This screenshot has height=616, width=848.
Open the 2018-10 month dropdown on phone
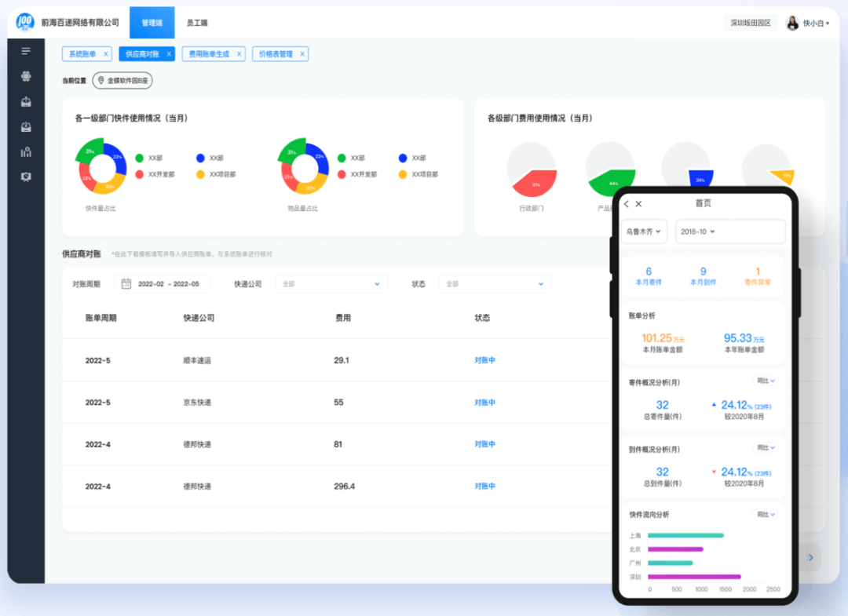point(730,231)
